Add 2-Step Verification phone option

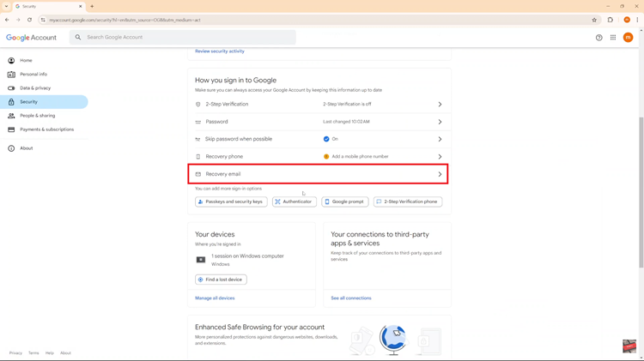pos(408,202)
